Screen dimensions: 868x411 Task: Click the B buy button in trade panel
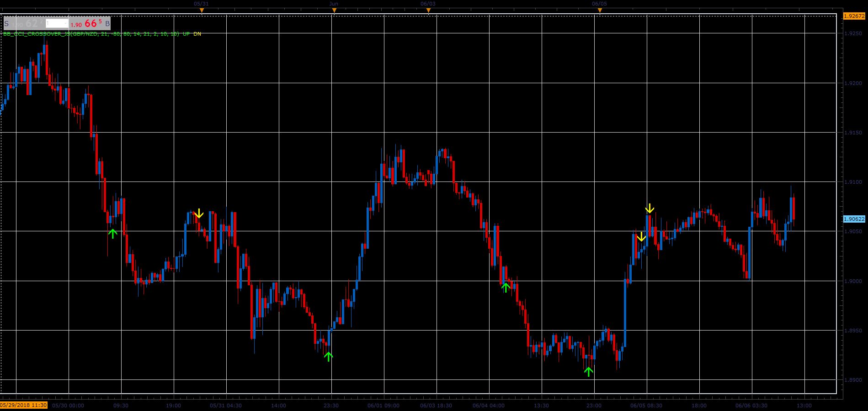click(x=107, y=23)
